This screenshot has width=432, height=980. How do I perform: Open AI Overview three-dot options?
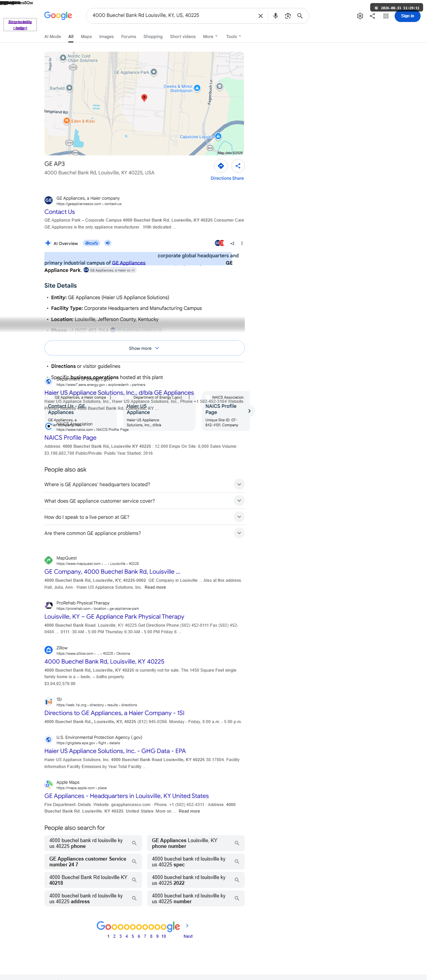point(242,243)
